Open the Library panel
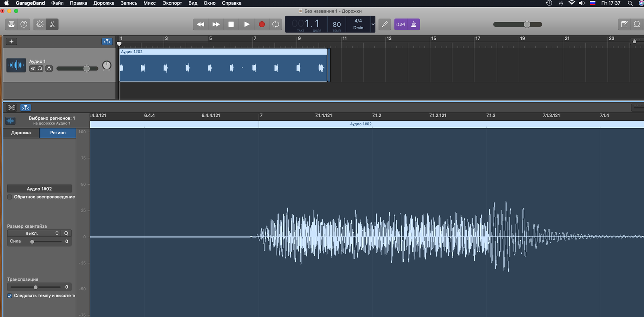The height and width of the screenshot is (317, 644). 11,24
